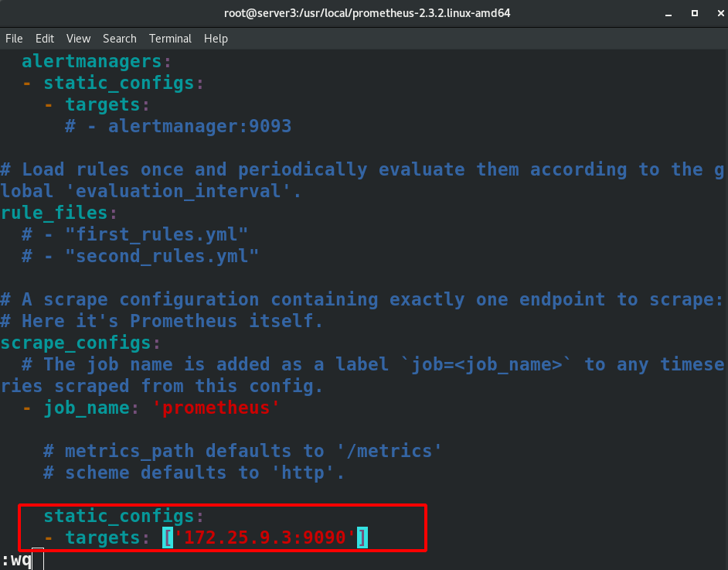Open the Search menu

(119, 39)
